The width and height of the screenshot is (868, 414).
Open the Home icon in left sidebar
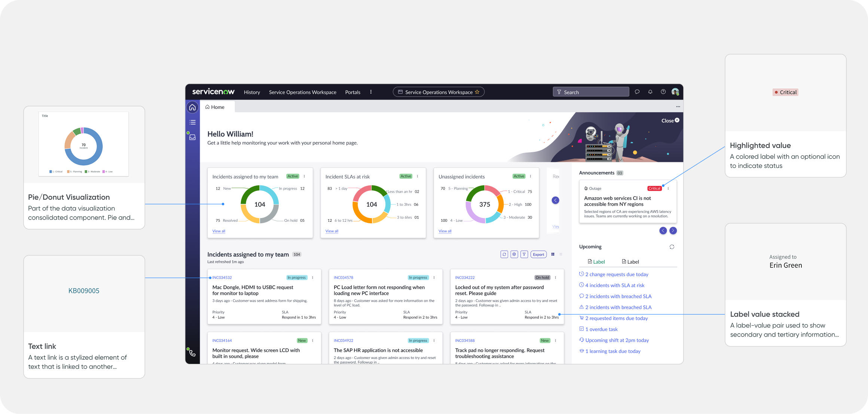point(192,107)
